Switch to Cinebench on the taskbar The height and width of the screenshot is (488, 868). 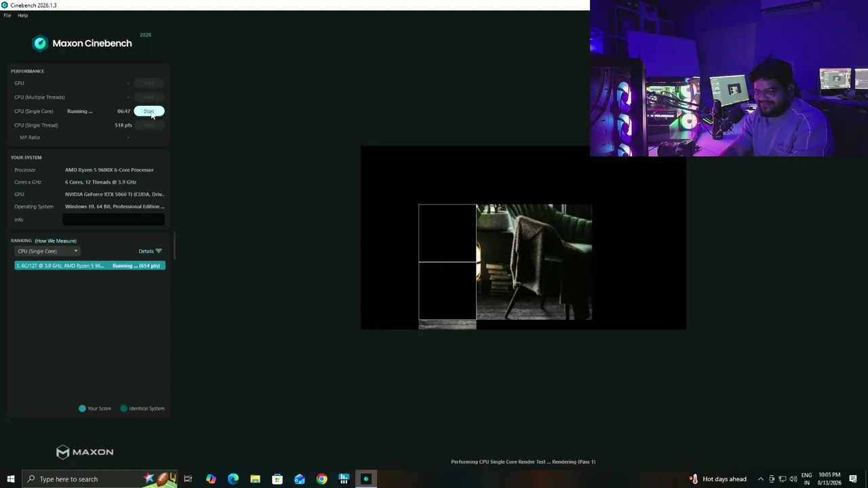(366, 479)
